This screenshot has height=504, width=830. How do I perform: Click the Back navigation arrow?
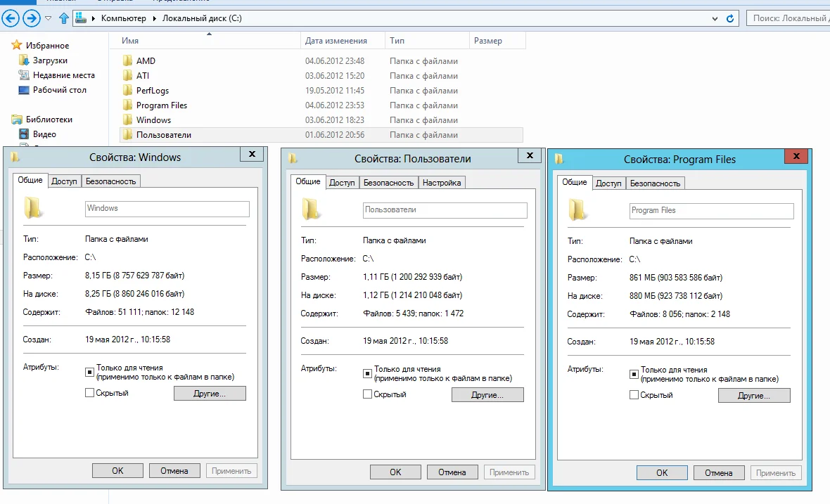pyautogui.click(x=11, y=18)
